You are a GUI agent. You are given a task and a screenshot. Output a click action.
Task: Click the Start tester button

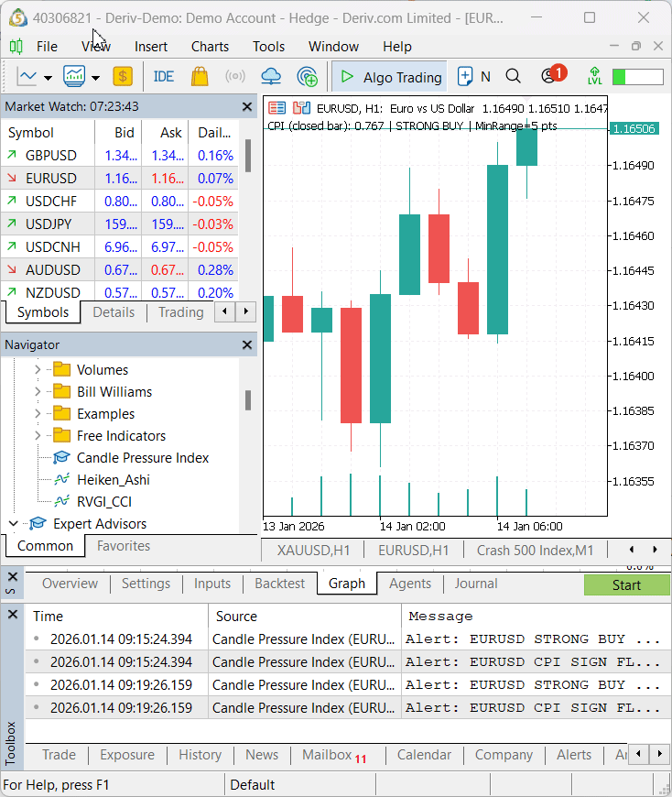pyautogui.click(x=626, y=585)
